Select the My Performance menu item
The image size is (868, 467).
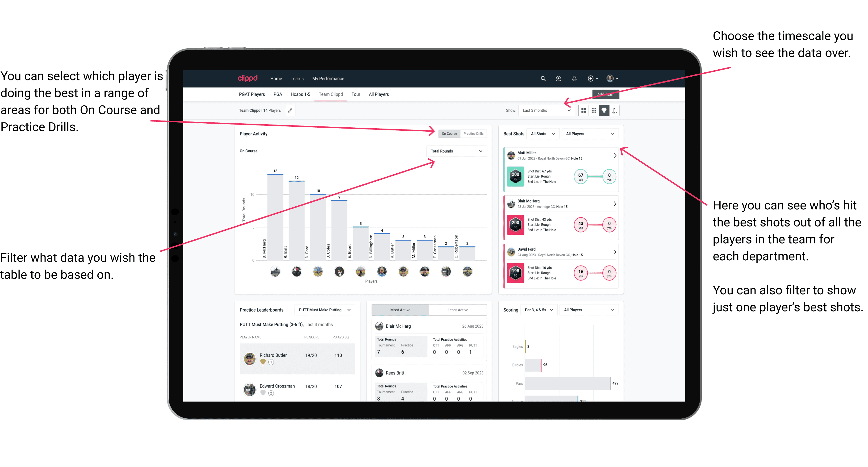[x=328, y=78]
